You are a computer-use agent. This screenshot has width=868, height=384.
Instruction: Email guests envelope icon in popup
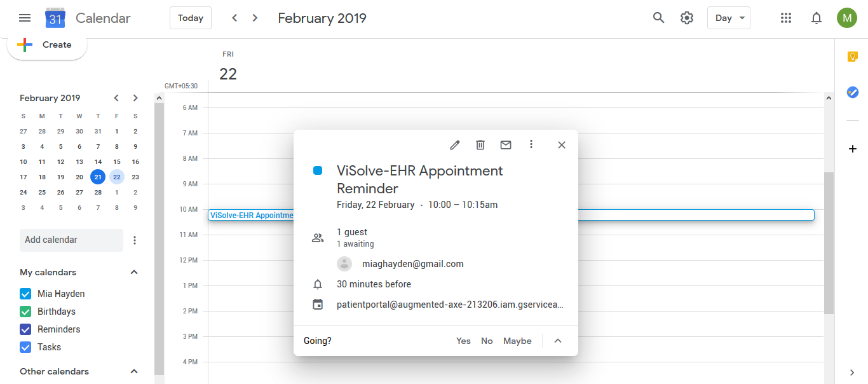(506, 145)
